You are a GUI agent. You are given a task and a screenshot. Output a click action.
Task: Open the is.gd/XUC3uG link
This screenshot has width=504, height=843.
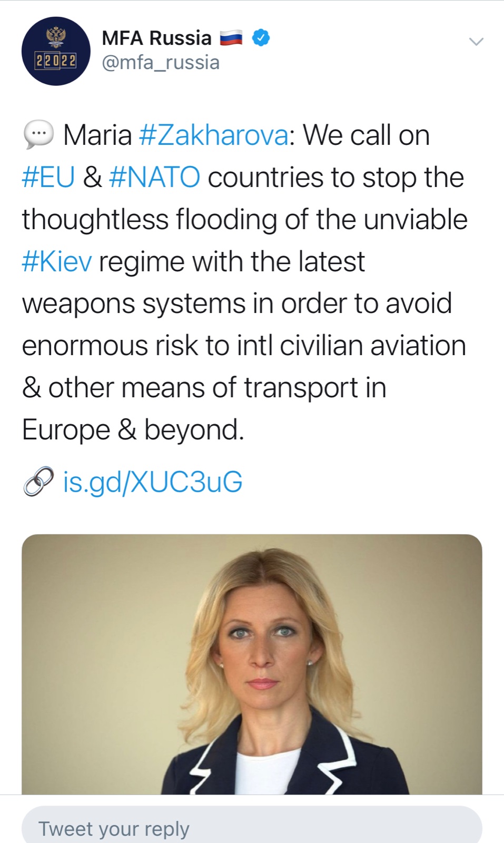click(x=153, y=482)
